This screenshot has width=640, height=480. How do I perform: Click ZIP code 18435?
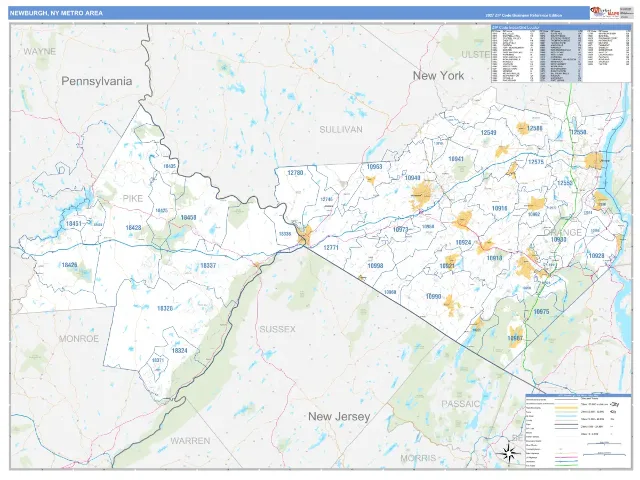point(170,166)
